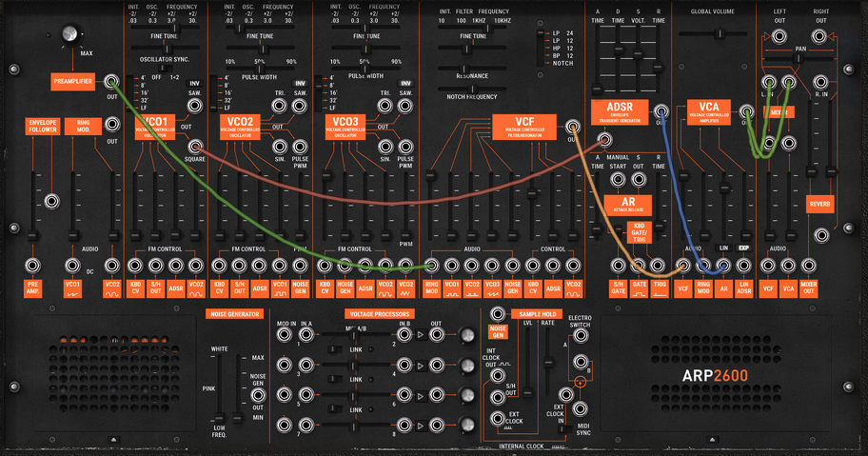
Task: Click the Envelope Follower output jack
Action: (x=52, y=201)
